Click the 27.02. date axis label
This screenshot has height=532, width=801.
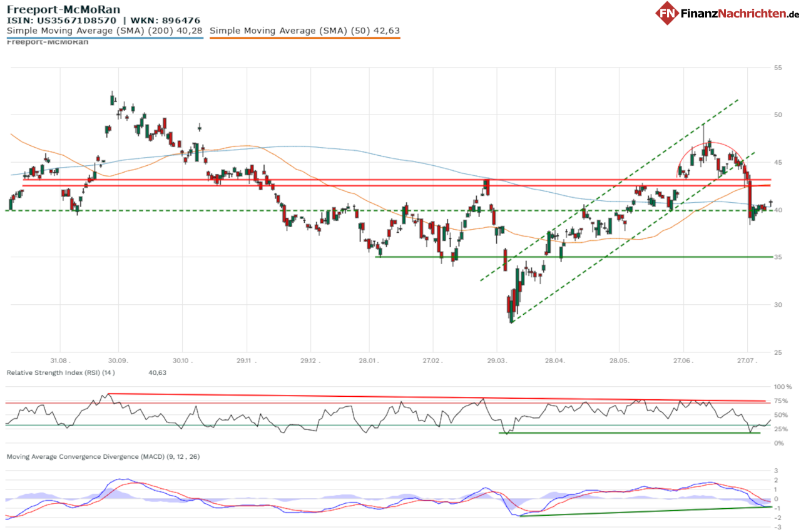click(433, 361)
